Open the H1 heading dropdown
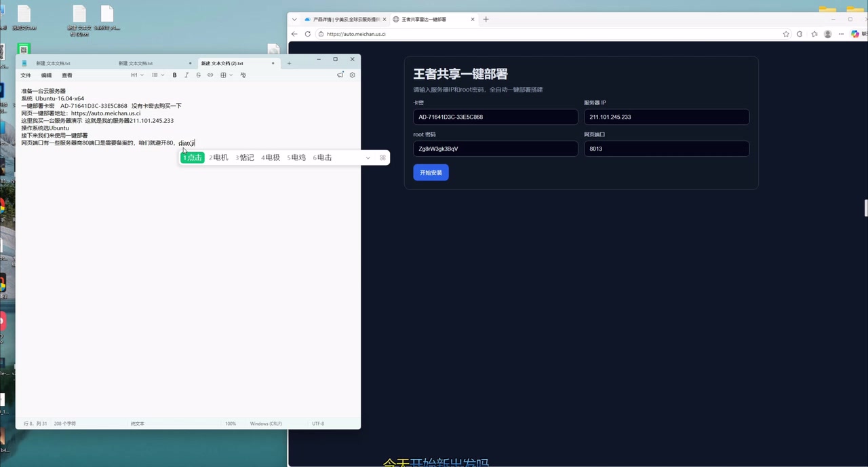 [136, 75]
